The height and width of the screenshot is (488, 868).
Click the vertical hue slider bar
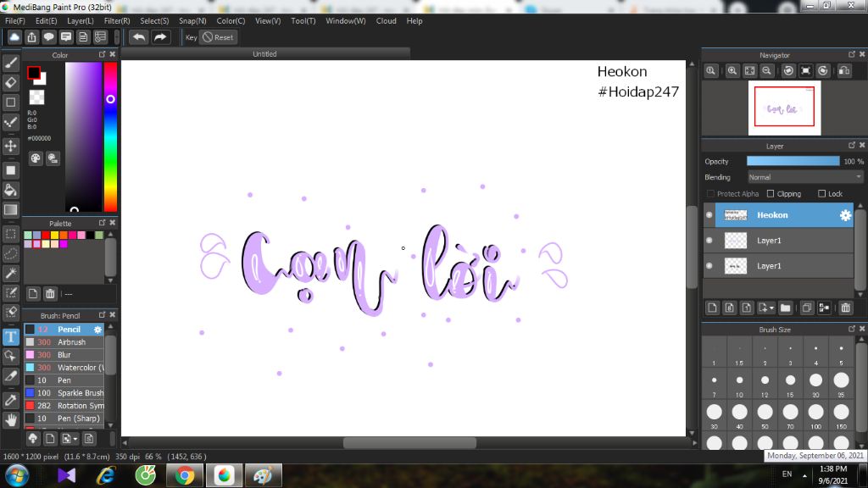111,136
